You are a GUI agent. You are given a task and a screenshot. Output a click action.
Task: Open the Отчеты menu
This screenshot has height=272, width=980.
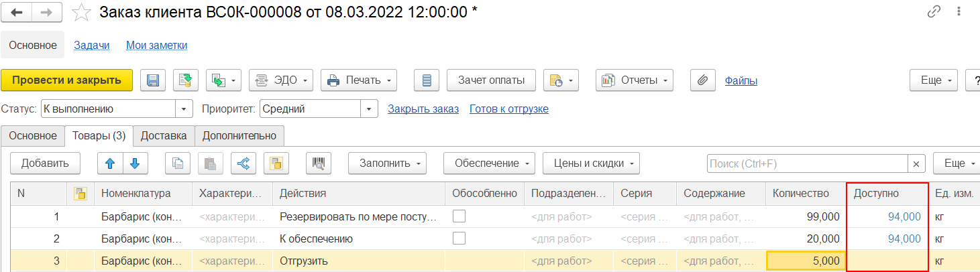pos(634,80)
